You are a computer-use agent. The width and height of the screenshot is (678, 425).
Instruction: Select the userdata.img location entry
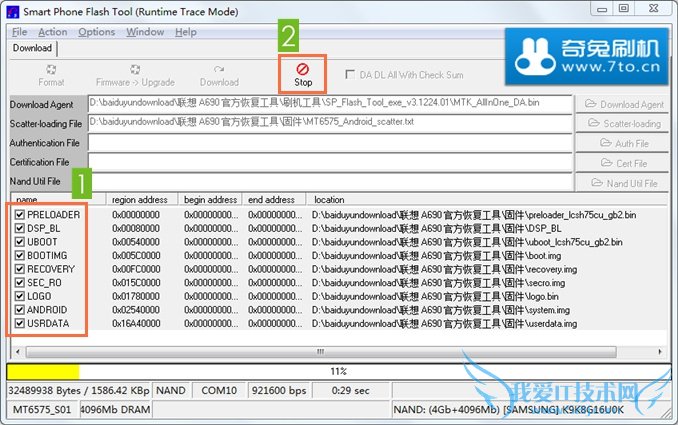[445, 324]
